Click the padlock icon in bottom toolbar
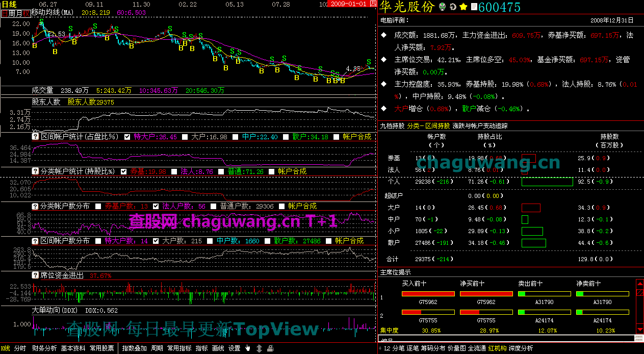This screenshot has height=354, width=644. tap(270, 348)
